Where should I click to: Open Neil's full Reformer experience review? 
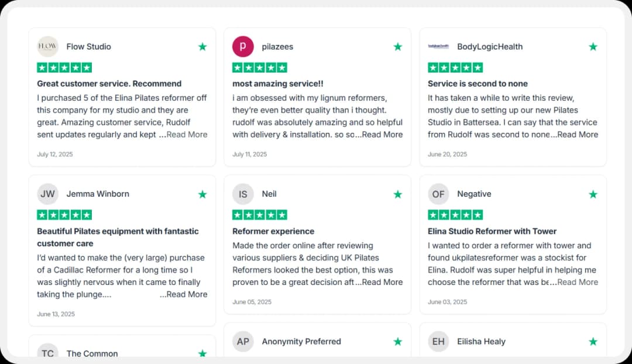coord(382,281)
